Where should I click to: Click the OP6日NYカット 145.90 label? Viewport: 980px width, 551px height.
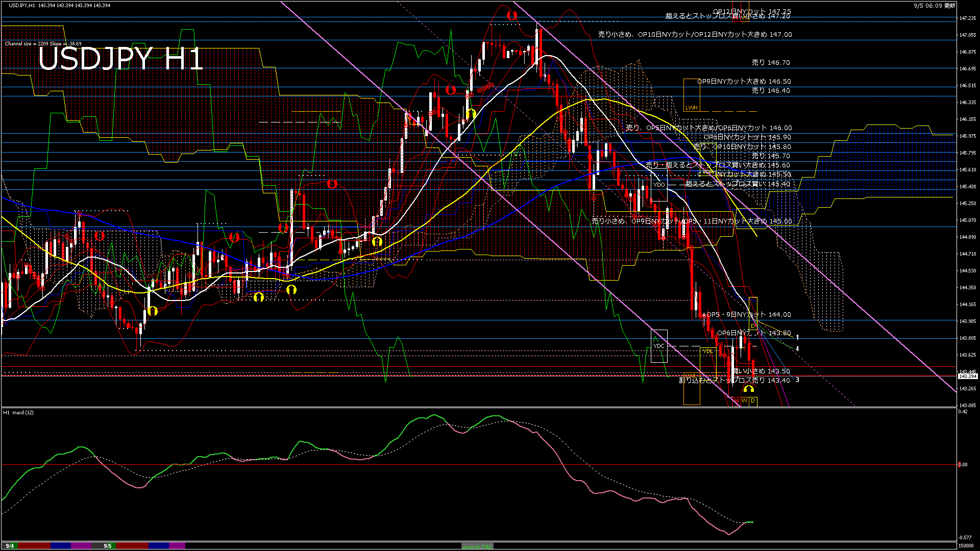[x=747, y=137]
